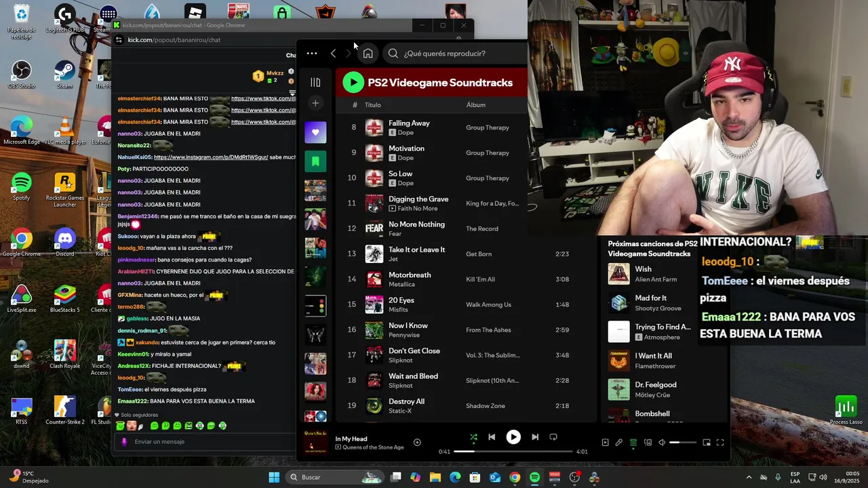Create a new playlist with plus icon

(315, 103)
